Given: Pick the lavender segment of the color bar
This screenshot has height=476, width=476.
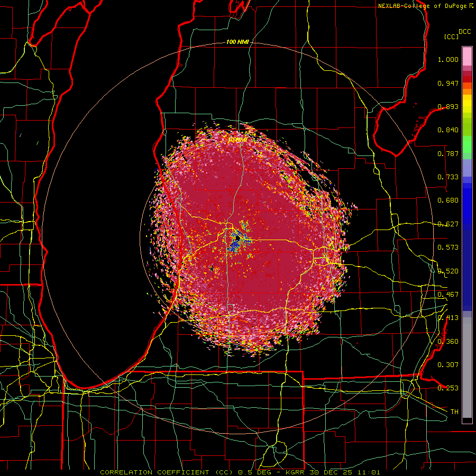Looking at the screenshot, I should pyautogui.click(x=467, y=168).
